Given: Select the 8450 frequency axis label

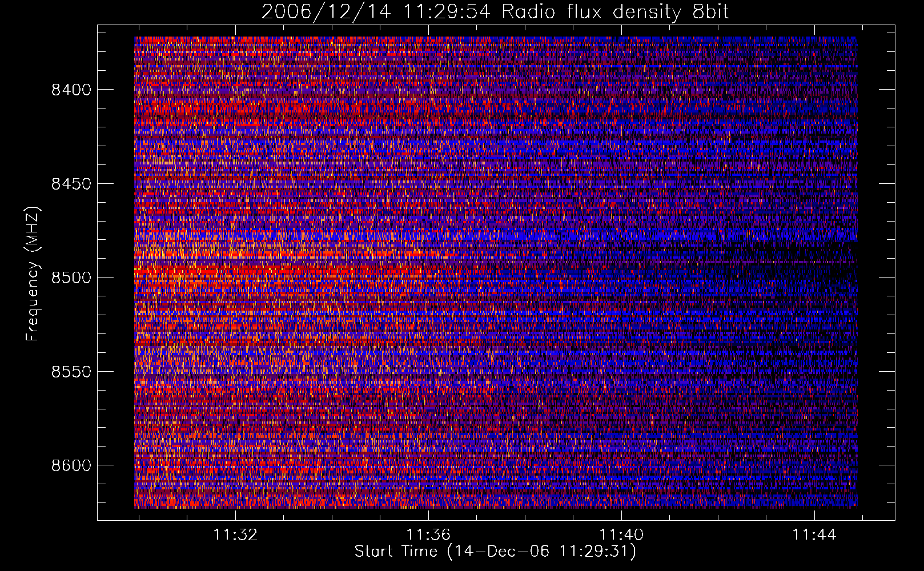Looking at the screenshot, I should click(x=71, y=184).
